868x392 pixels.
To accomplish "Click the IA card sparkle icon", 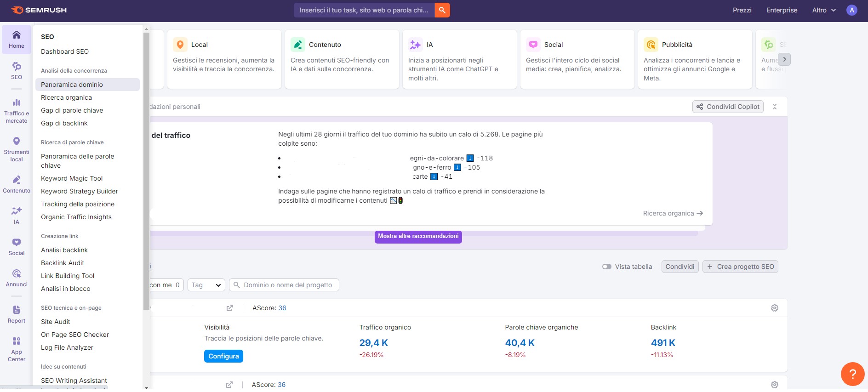I will point(416,45).
